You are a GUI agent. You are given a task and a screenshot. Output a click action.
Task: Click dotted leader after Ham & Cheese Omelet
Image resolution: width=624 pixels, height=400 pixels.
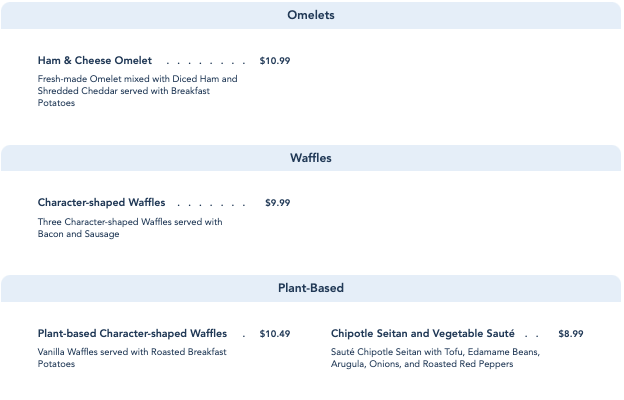pyautogui.click(x=205, y=62)
